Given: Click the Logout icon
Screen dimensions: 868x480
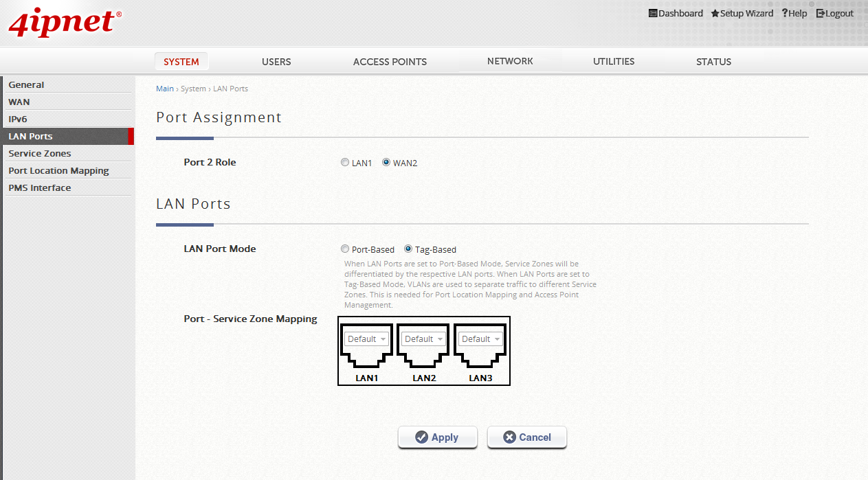Looking at the screenshot, I should pyautogui.click(x=819, y=12).
